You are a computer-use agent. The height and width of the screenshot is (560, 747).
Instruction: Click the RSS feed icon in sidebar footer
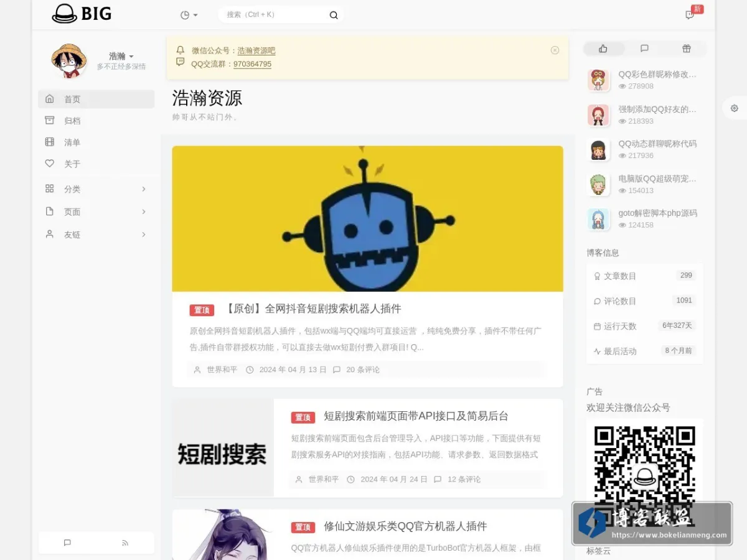[x=125, y=543]
